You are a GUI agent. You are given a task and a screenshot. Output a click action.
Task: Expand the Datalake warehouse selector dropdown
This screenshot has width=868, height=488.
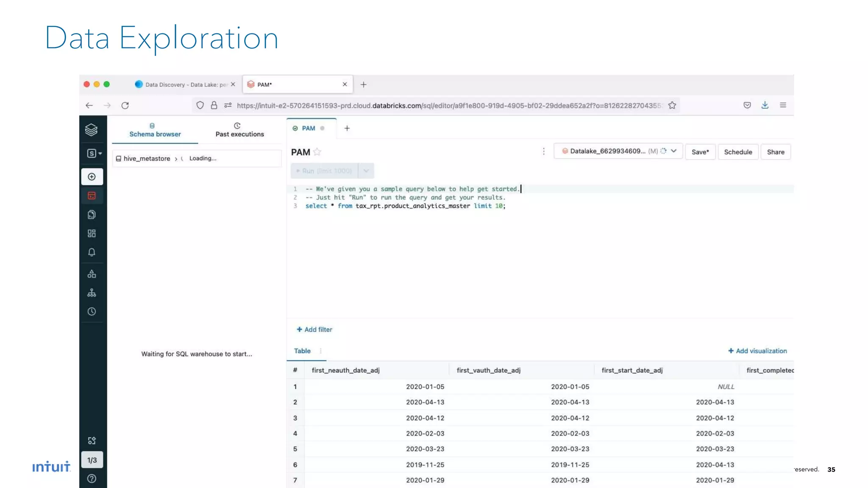point(674,151)
